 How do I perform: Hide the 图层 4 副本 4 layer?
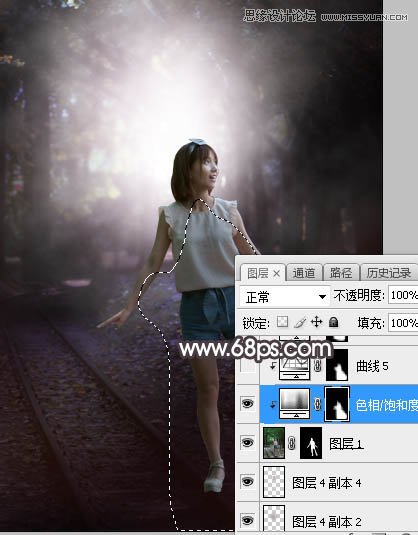tap(248, 481)
